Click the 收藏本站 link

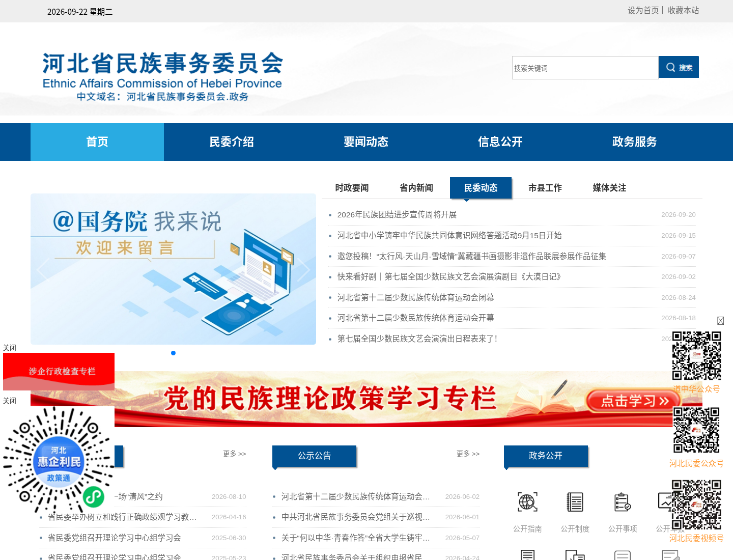(x=683, y=10)
